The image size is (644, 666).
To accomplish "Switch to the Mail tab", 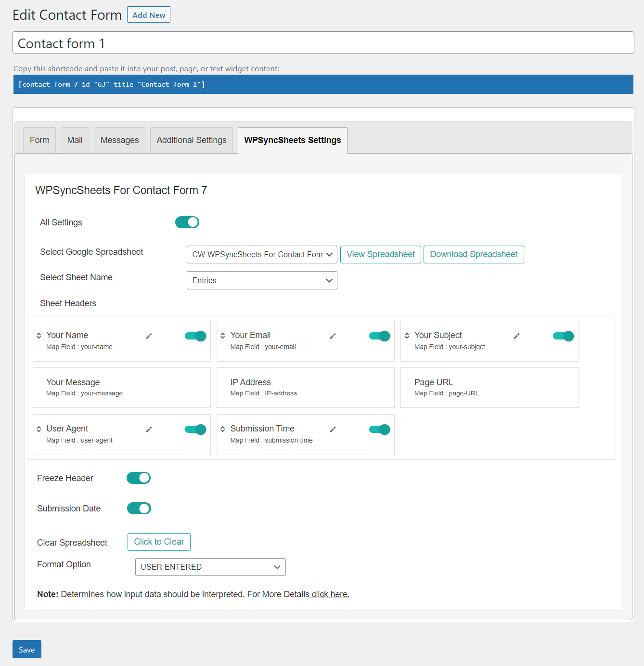I will (75, 140).
